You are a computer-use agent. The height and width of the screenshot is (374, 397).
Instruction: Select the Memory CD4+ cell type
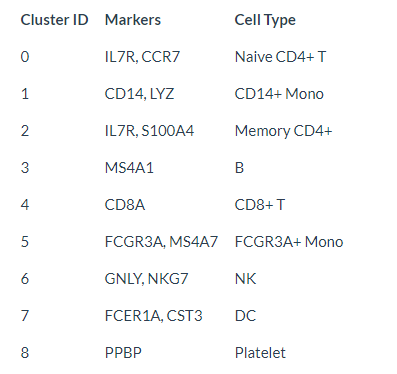coord(283,132)
